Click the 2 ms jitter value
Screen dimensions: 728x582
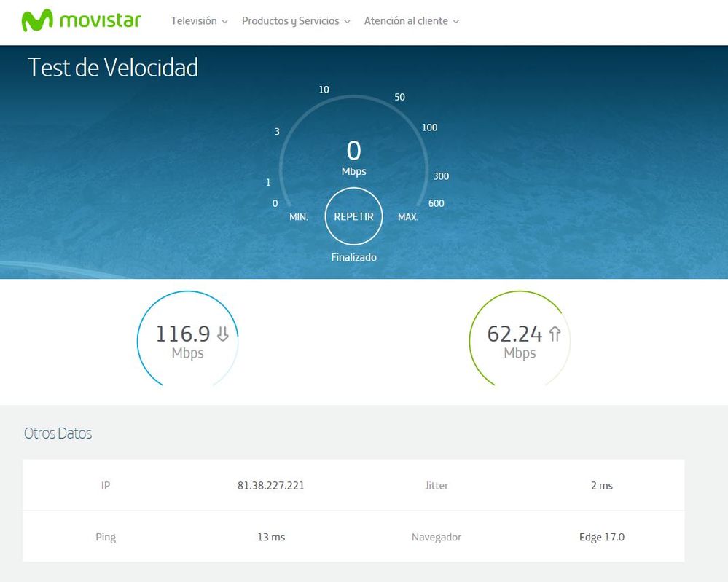[x=601, y=485]
